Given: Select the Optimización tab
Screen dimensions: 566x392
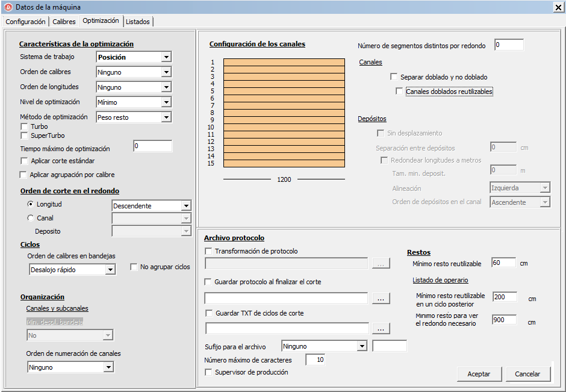Looking at the screenshot, I should (101, 20).
